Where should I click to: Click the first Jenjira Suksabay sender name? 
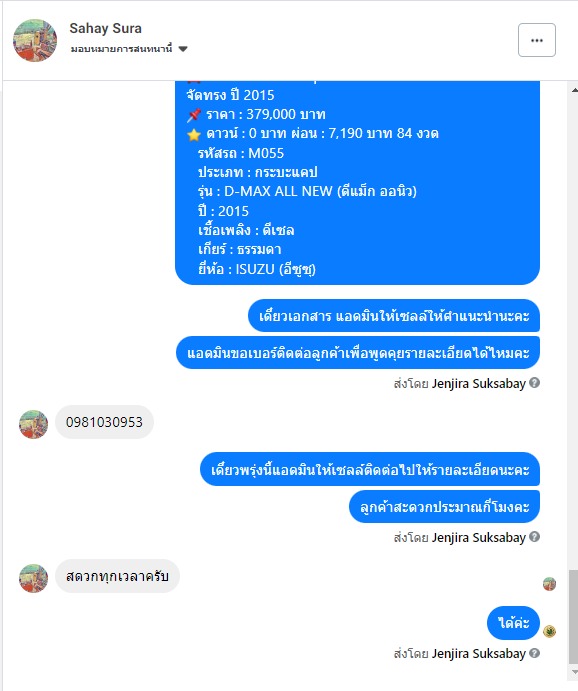coord(478,383)
